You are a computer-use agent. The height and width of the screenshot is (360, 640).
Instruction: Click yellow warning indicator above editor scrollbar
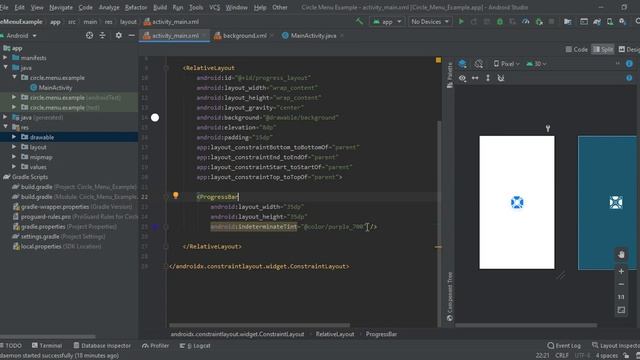pos(438,60)
